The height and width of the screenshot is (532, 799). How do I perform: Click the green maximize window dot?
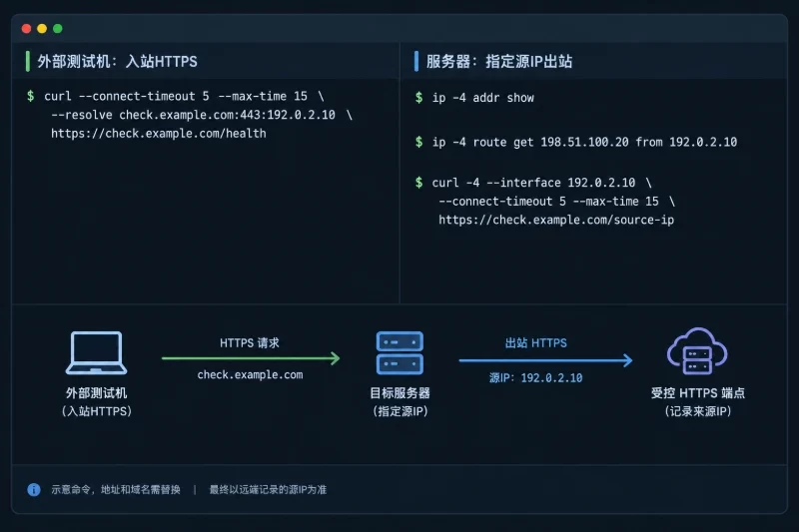[58, 29]
